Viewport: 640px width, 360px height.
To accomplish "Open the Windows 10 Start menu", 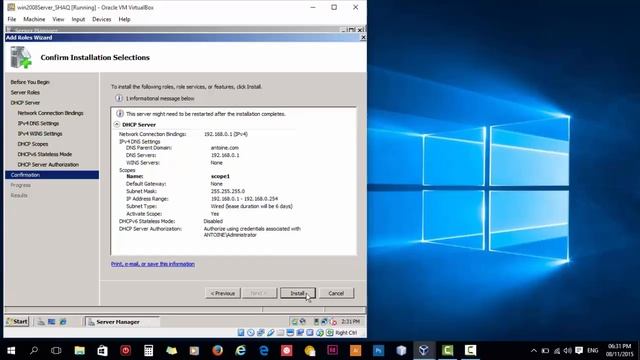I will [11, 350].
